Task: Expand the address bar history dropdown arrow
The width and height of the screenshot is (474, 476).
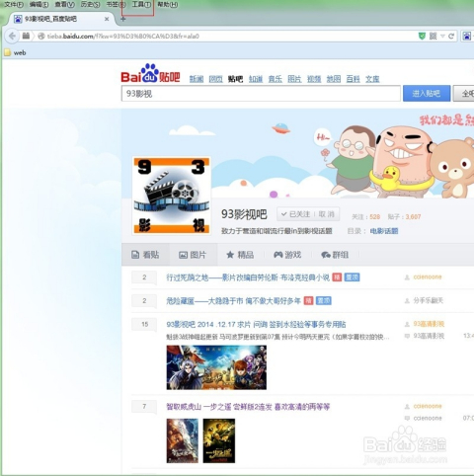Action: click(x=442, y=36)
